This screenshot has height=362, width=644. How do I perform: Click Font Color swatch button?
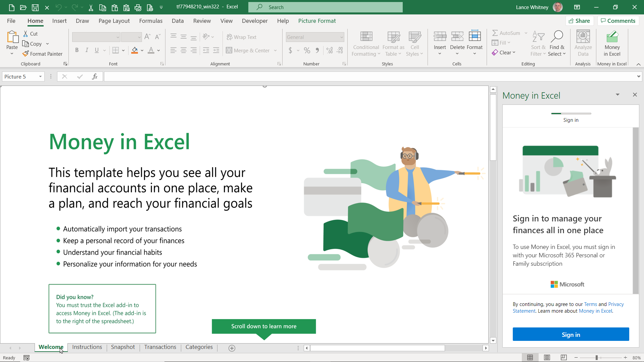pos(151,50)
